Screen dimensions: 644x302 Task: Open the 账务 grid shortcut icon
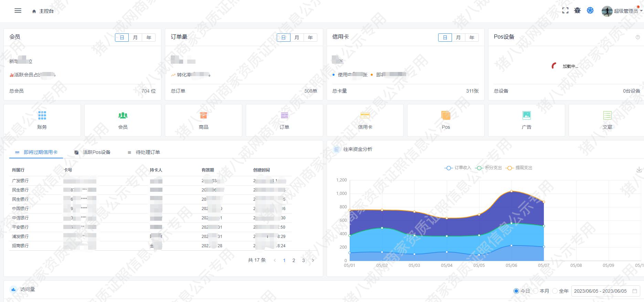click(x=42, y=115)
